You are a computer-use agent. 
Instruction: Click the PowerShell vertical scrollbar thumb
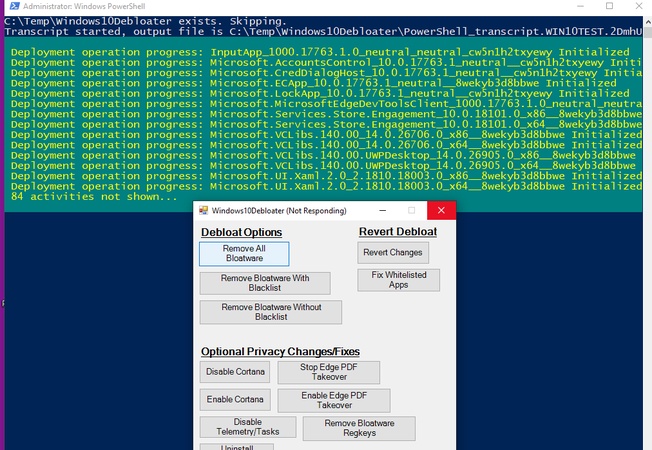(648, 33)
